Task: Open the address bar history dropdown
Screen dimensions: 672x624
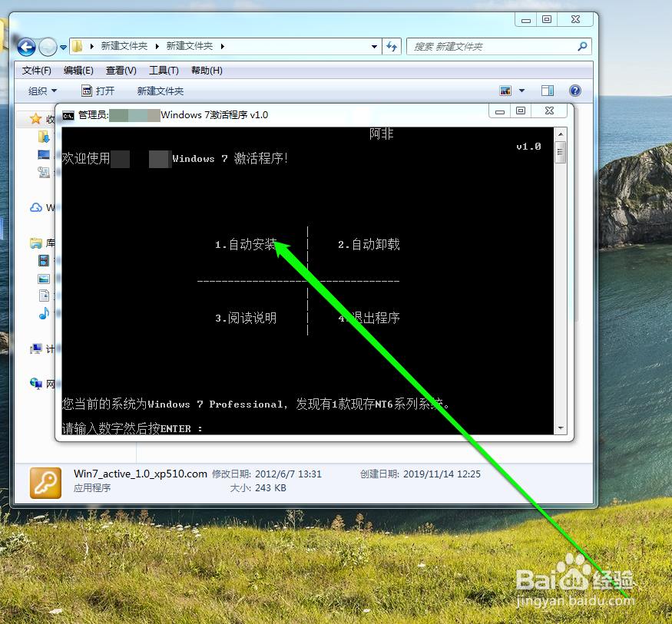Action: tap(374, 46)
